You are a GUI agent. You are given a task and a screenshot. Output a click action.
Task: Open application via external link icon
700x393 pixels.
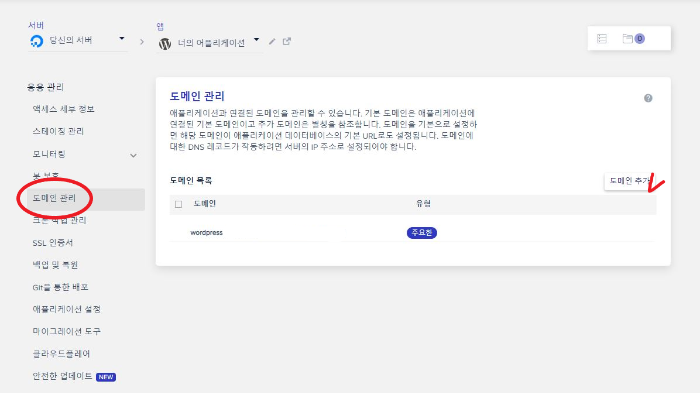pyautogui.click(x=287, y=42)
